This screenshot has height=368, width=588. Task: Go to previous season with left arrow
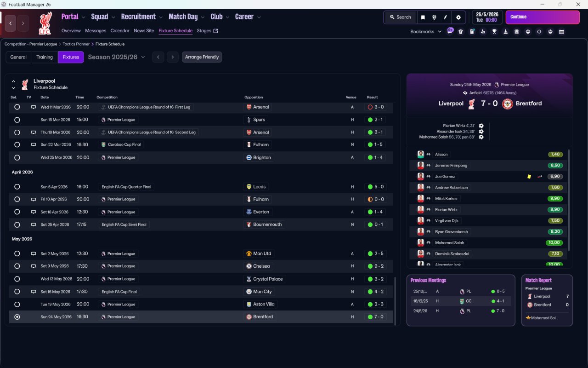coord(158,57)
